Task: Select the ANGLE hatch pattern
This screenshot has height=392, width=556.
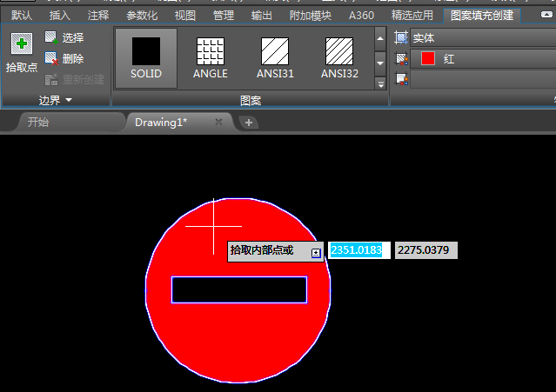Action: pos(211,58)
